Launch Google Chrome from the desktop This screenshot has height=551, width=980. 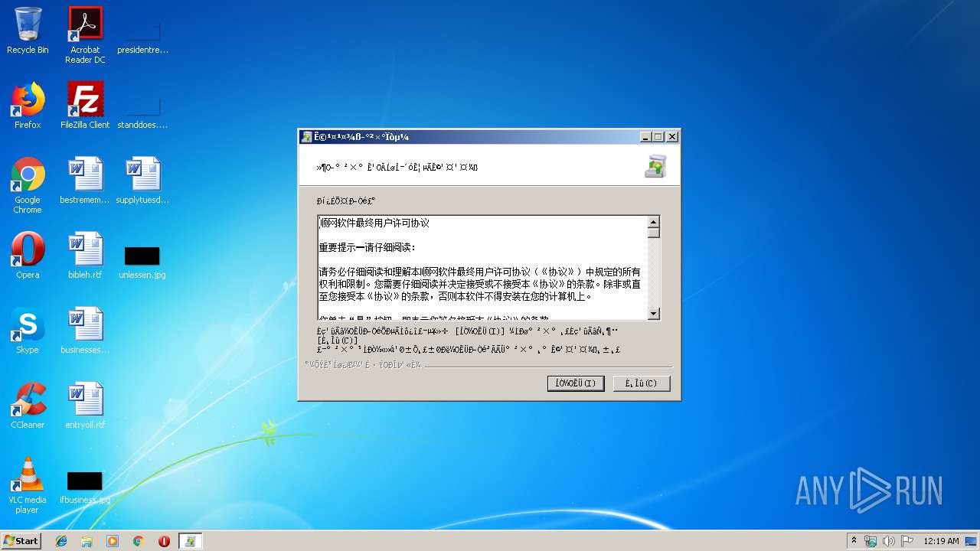click(x=28, y=185)
